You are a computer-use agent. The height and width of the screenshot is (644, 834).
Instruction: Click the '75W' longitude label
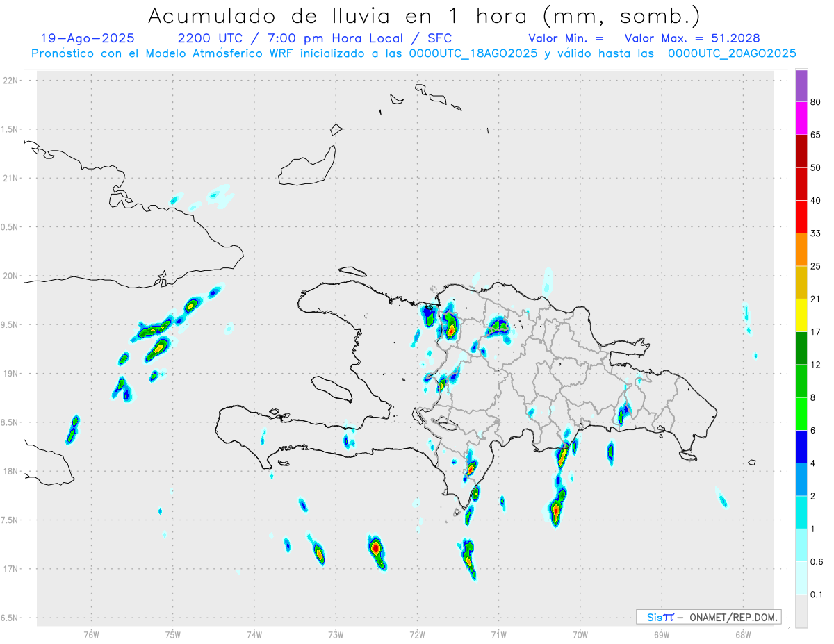click(x=173, y=635)
